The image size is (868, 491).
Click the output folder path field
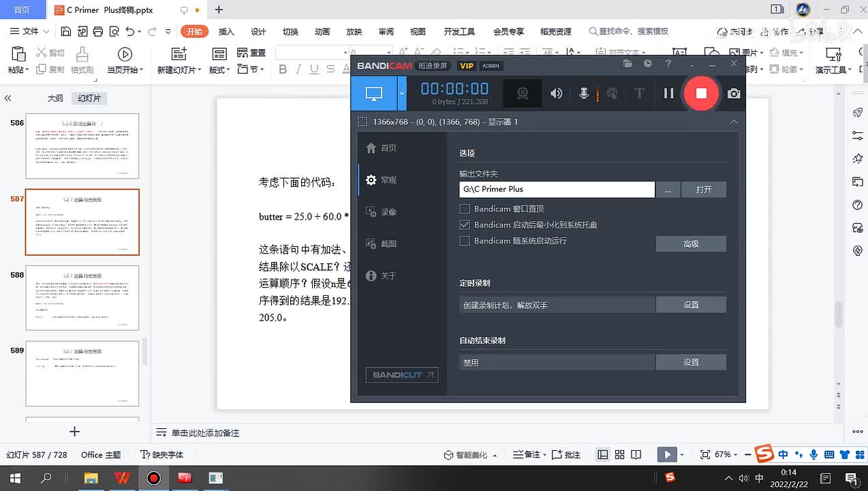[557, 189]
